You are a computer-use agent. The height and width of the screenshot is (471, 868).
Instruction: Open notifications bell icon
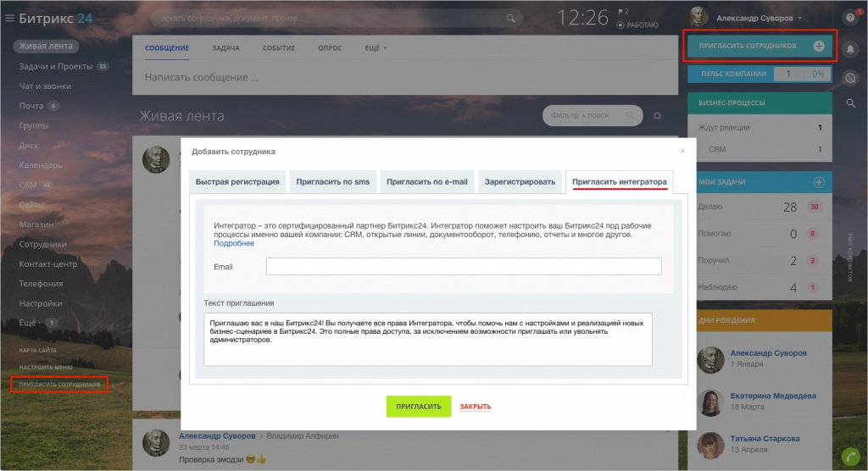pos(850,49)
